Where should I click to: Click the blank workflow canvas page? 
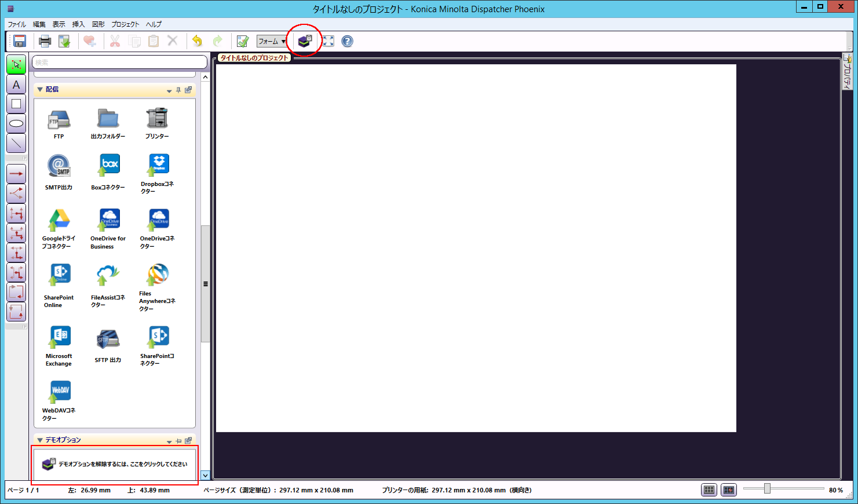coord(476,248)
